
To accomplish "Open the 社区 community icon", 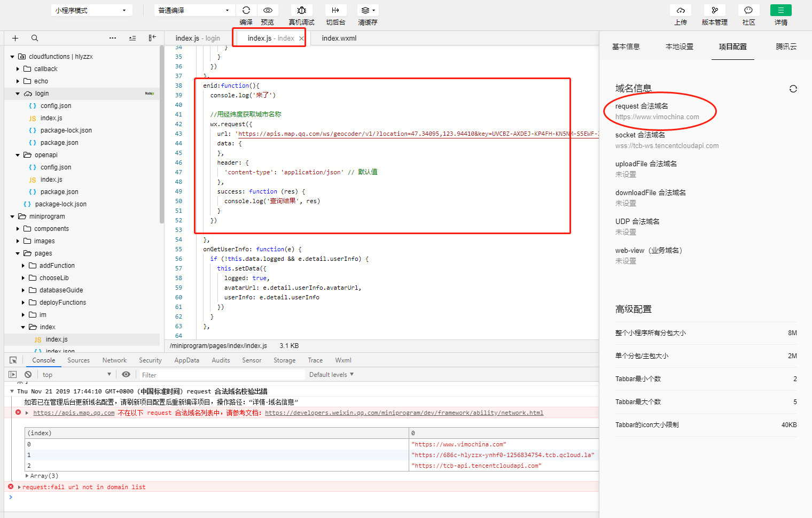I will pyautogui.click(x=748, y=10).
